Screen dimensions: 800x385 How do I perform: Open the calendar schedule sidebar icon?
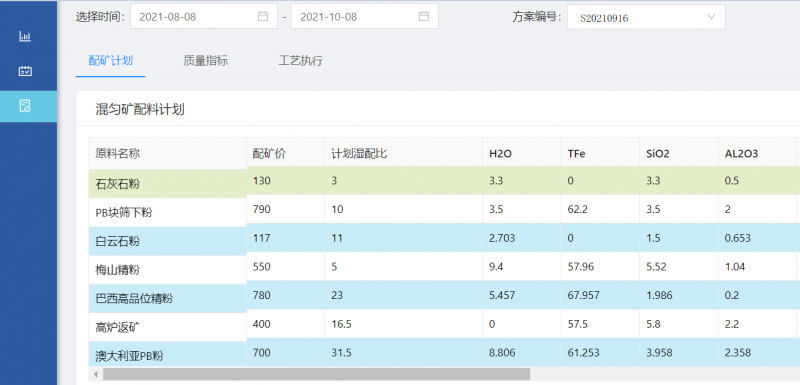tap(25, 71)
